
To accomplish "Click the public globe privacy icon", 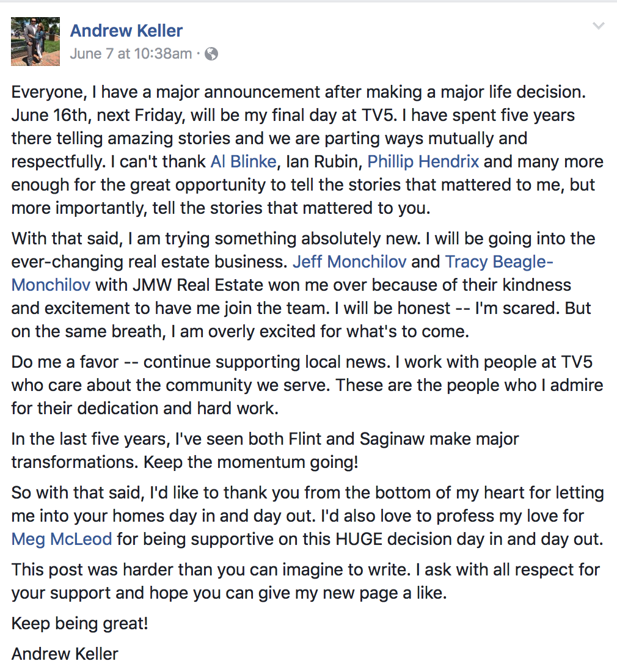I will click(211, 54).
